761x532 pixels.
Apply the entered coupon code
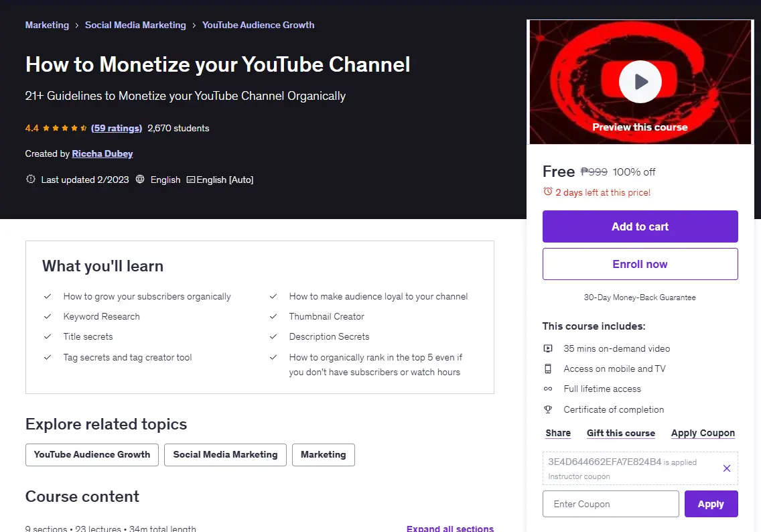[711, 504]
